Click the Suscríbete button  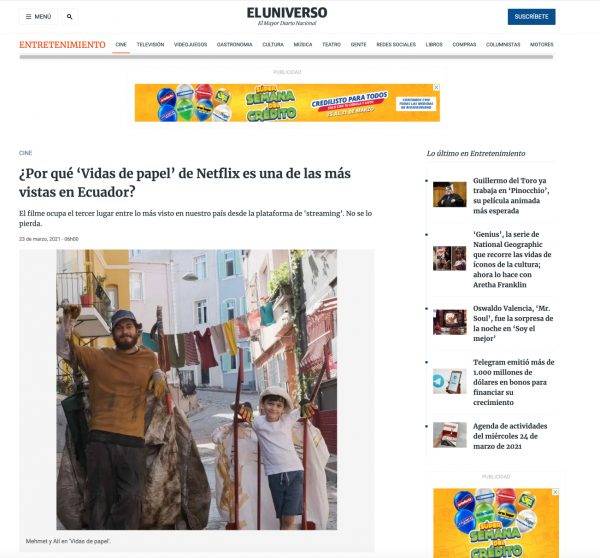tap(532, 17)
